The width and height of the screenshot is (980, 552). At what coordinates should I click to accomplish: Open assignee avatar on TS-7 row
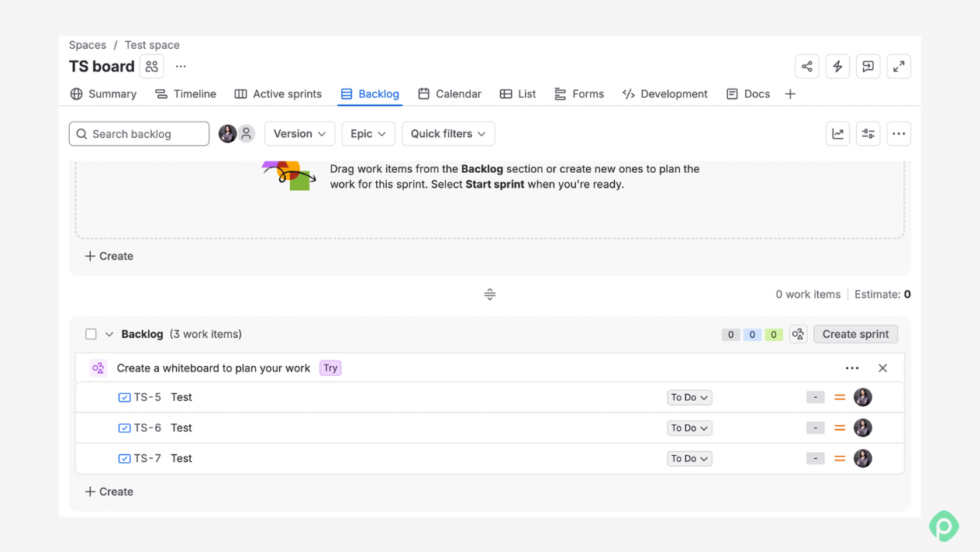863,458
